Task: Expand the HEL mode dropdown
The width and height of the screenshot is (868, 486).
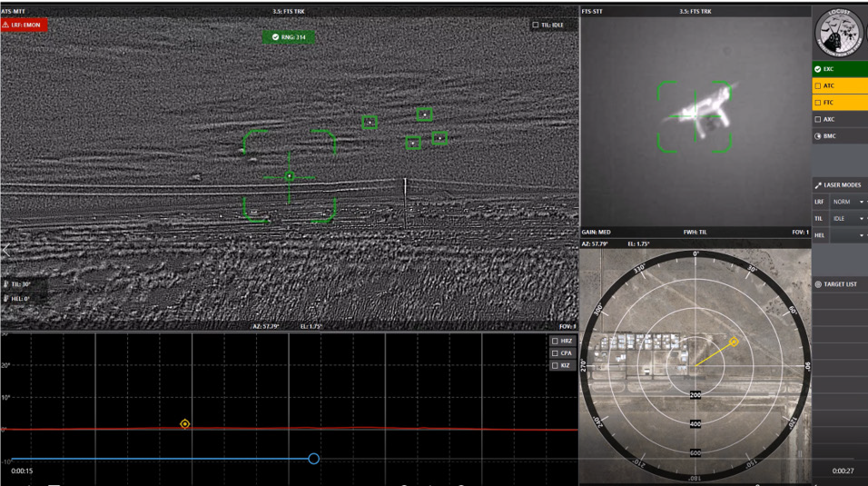Action: [x=848, y=235]
